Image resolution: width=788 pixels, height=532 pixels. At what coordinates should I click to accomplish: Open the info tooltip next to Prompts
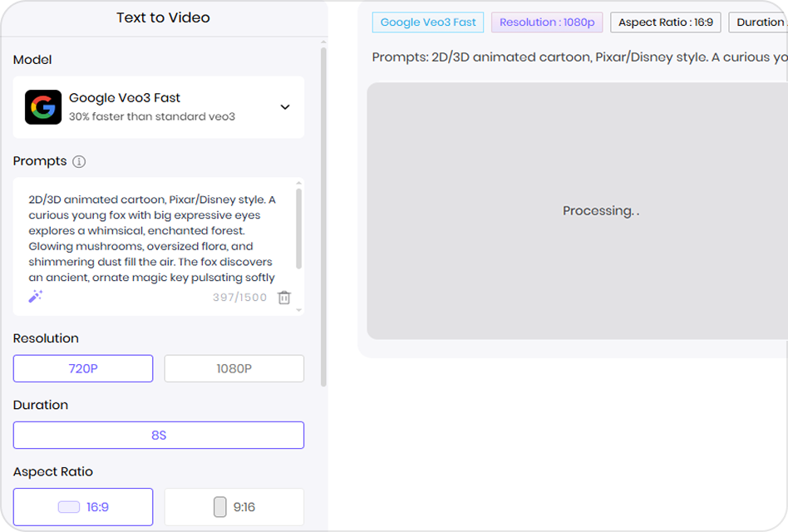pyautogui.click(x=79, y=161)
